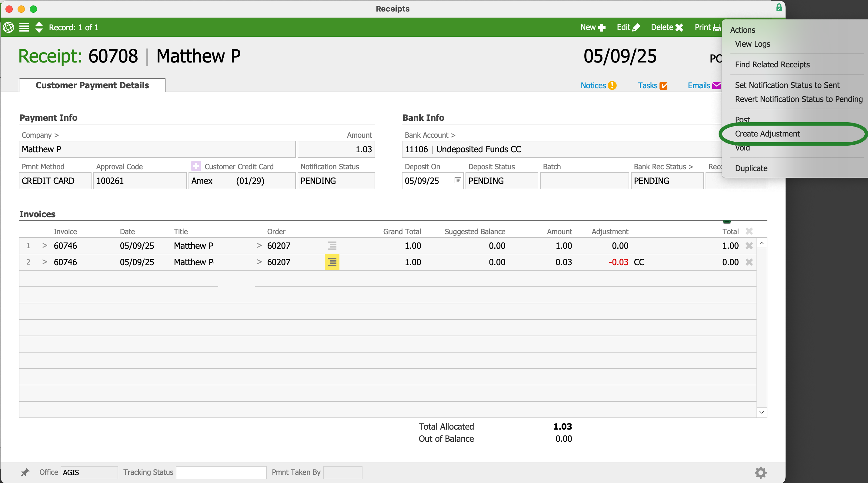
Task: Go to invoice 60746 via row 1 arrow
Action: pos(45,245)
